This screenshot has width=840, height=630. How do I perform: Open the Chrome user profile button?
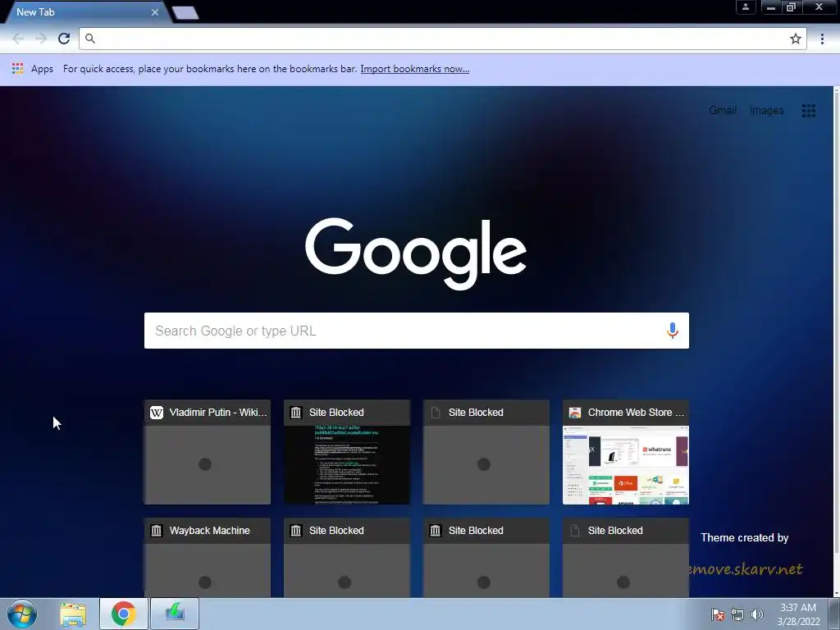point(745,7)
